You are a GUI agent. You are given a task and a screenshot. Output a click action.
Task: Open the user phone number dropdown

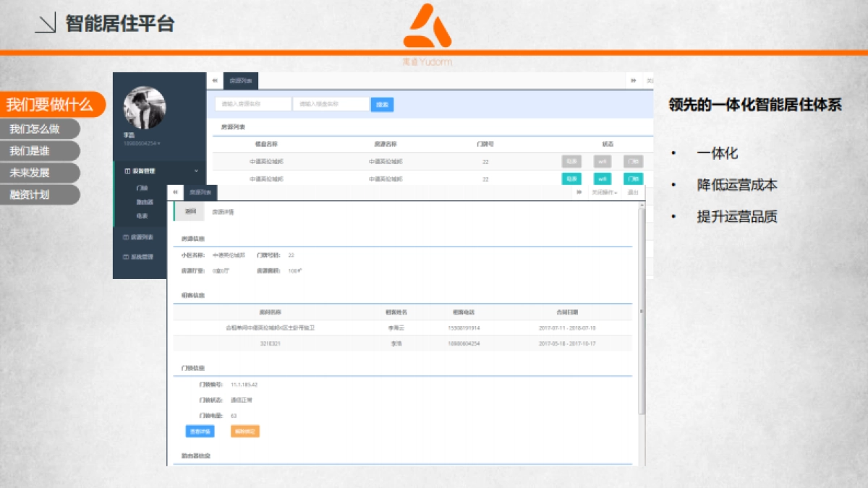tap(142, 143)
